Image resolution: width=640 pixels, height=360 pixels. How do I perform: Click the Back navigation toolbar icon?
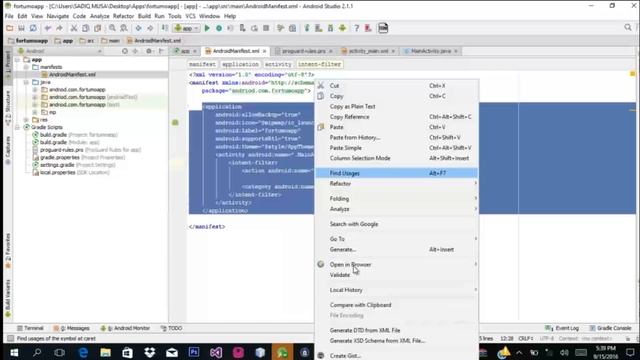point(138,28)
